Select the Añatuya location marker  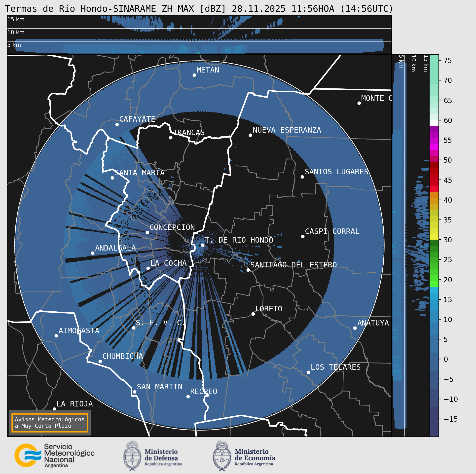click(x=355, y=328)
